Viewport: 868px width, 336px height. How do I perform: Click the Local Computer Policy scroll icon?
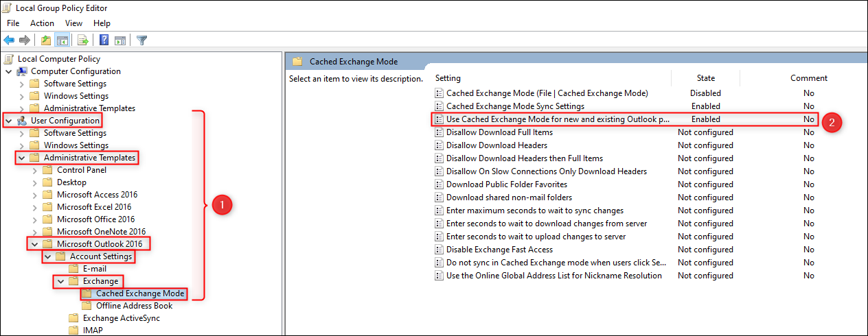(10, 59)
